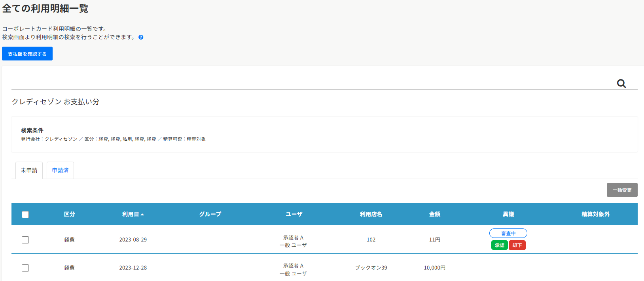Screen dimensions: 644x281
Task: Click the red 却下 button
Action: pos(517,245)
